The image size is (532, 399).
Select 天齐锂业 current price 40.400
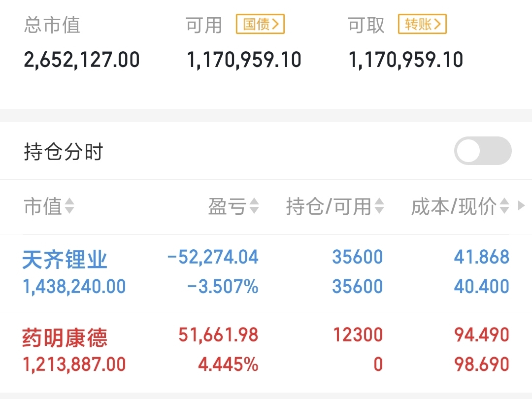(x=482, y=286)
